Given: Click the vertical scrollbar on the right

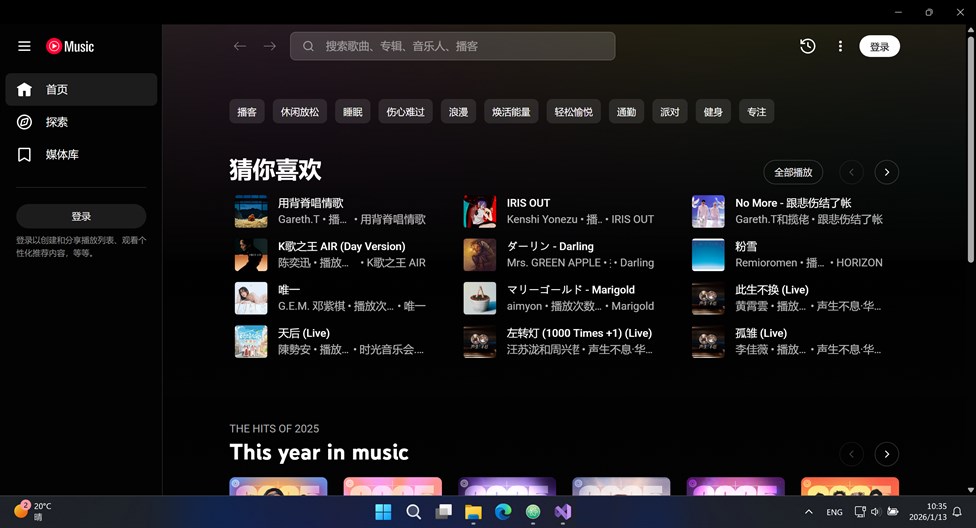Looking at the screenshot, I should (x=970, y=200).
